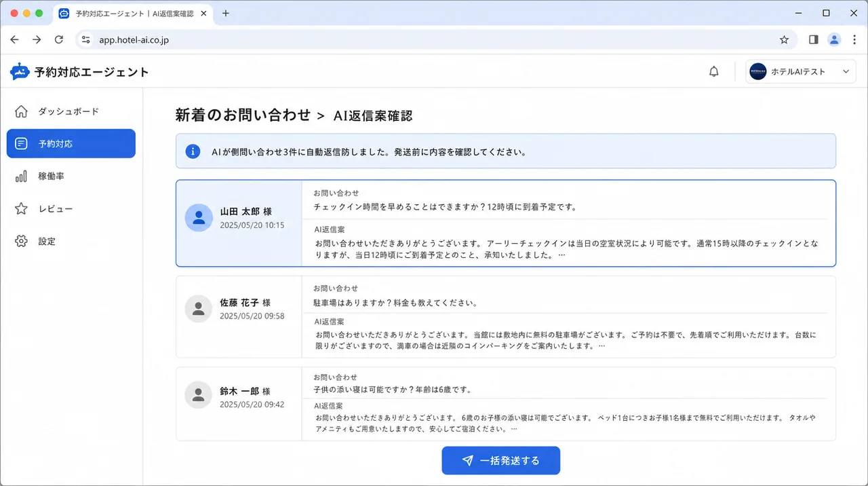This screenshot has width=868, height=486.
Task: Open 設定 in the sidebar
Action: tap(71, 241)
